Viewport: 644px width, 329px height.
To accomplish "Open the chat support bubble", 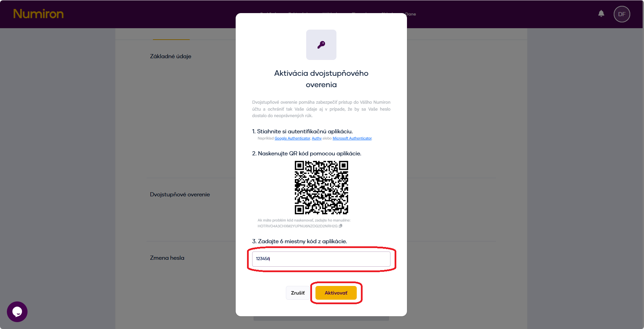I will point(17,312).
